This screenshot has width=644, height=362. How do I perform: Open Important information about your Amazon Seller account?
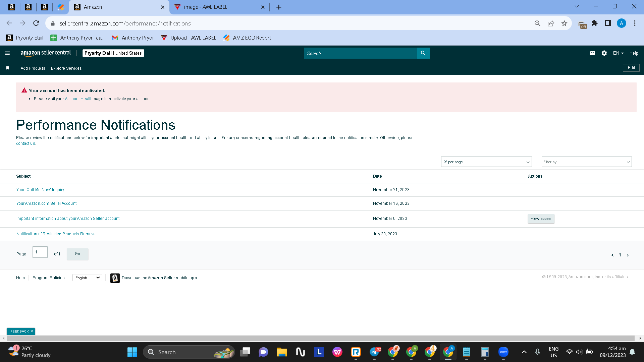68,219
